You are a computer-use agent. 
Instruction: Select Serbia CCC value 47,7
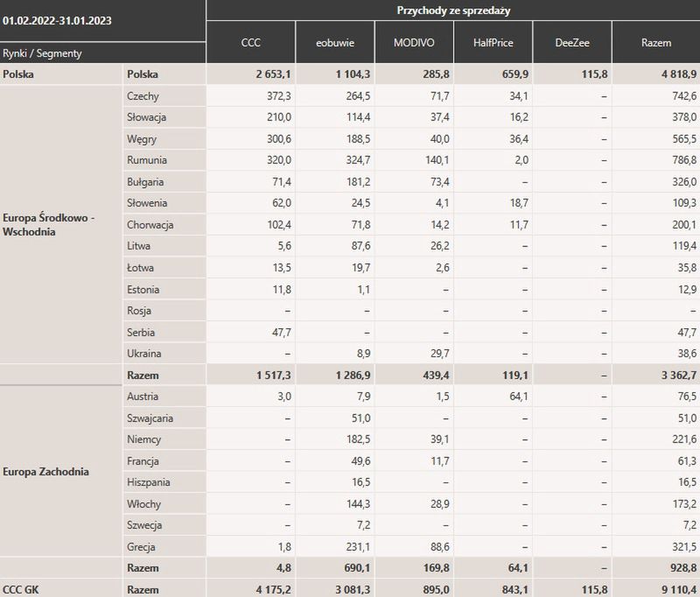click(281, 333)
